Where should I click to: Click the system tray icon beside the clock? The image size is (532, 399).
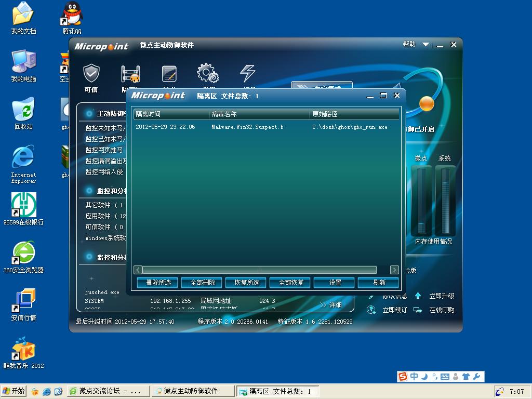point(499,392)
